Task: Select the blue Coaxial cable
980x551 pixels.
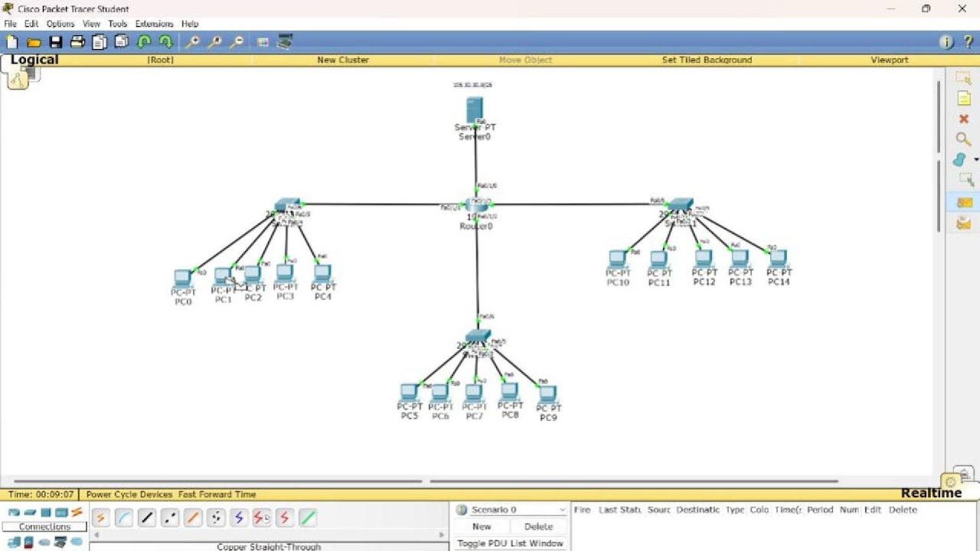Action: 239,518
